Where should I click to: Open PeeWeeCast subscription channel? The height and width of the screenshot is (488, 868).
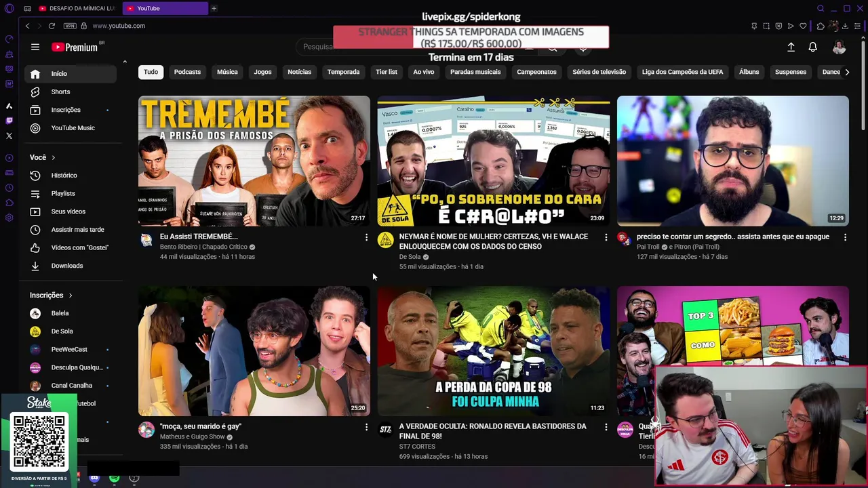(x=71, y=349)
